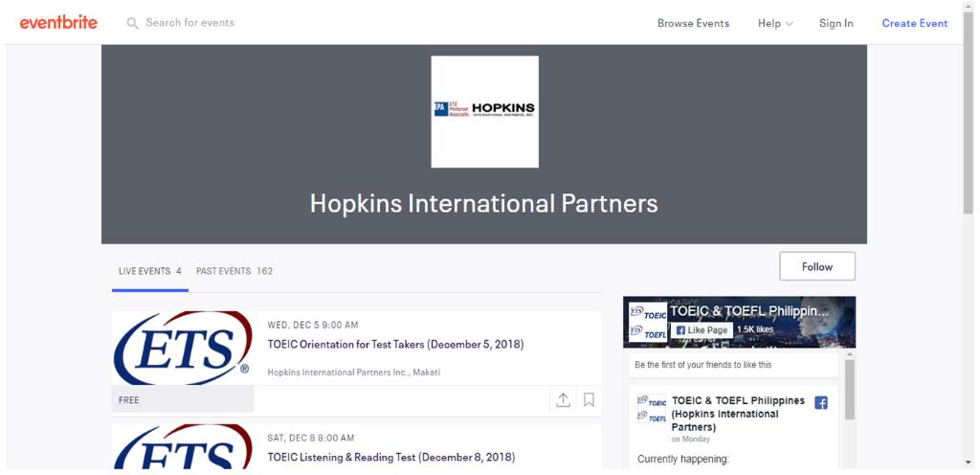Screen dimensions: 980x475
Task: Click the page scrollbar down arrow
Action: 969,464
